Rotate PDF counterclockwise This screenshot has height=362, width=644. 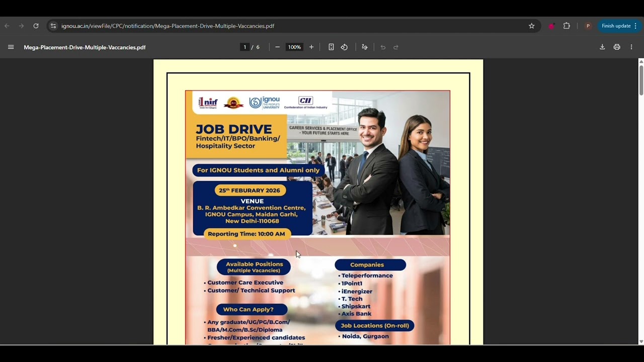click(344, 47)
